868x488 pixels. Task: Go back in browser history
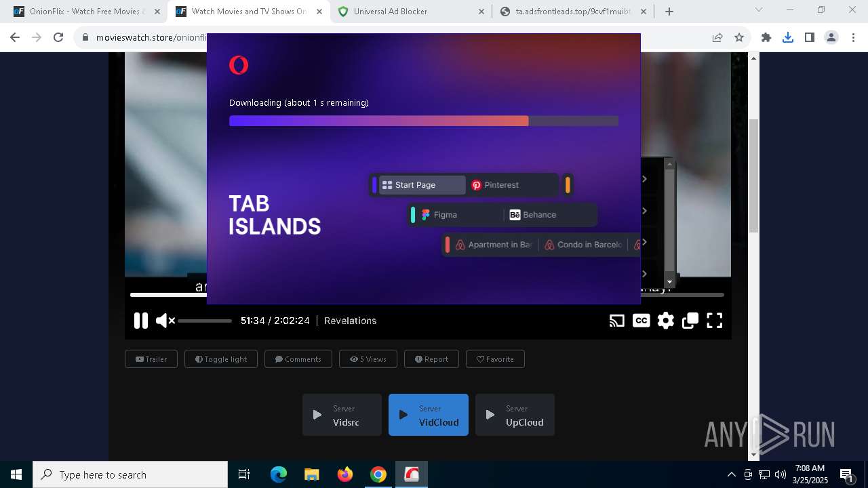pos(15,37)
